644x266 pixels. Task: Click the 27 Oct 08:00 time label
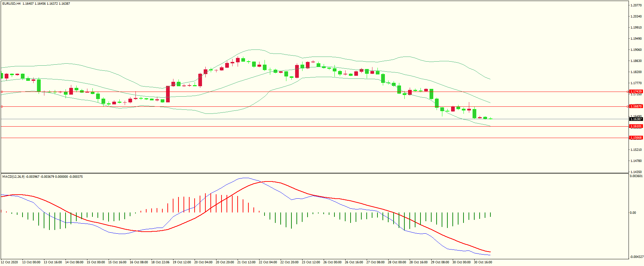(375, 262)
